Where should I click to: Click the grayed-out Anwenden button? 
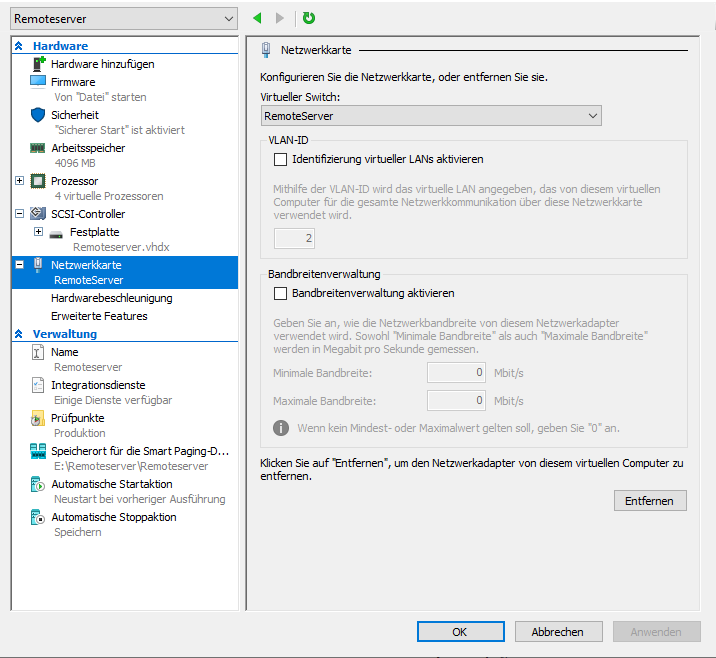tap(657, 632)
